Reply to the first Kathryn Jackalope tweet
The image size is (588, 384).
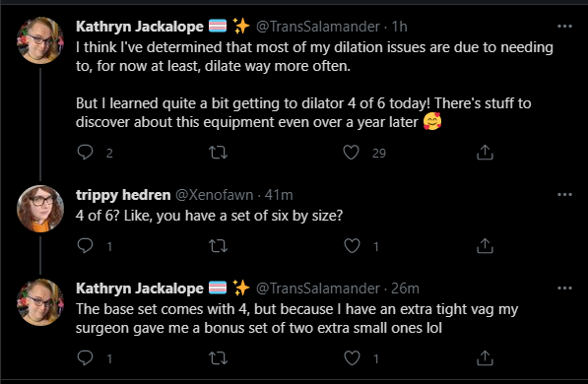[x=85, y=153]
